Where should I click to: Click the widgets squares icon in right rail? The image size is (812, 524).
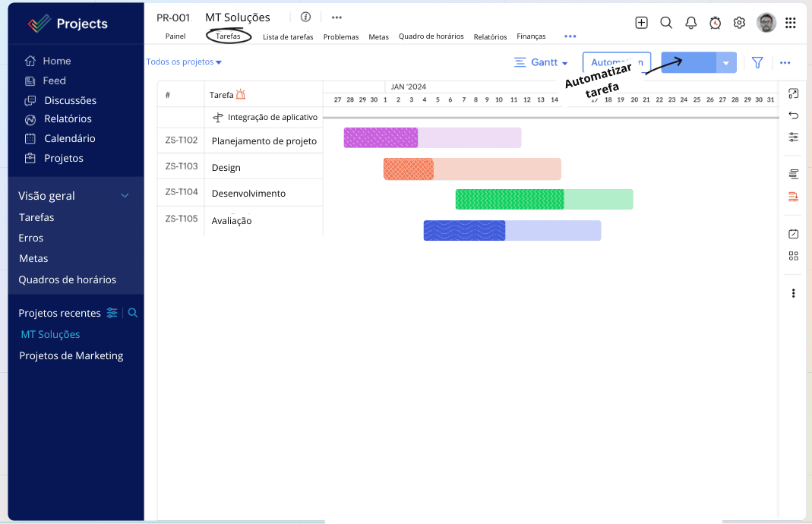click(x=793, y=256)
